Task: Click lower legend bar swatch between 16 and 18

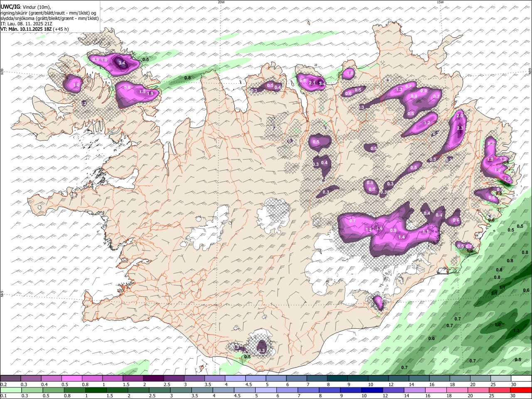Action: (436, 390)
